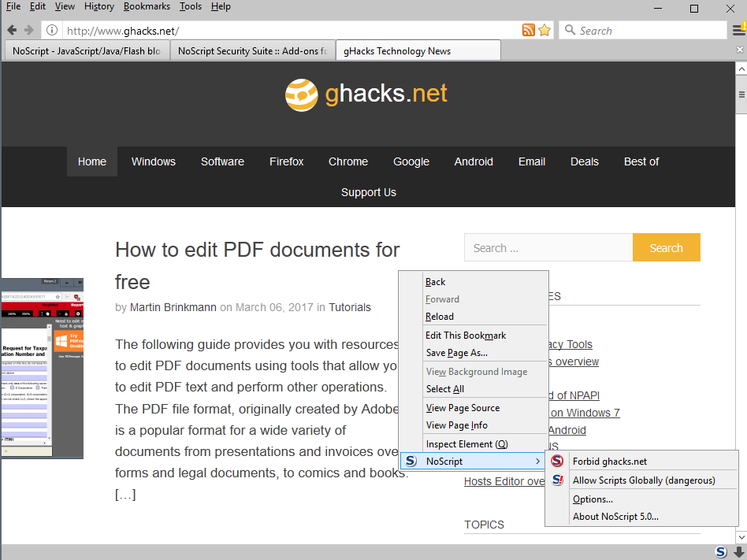Open the Email category link
Screen dimensions: 747x560
click(x=532, y=161)
